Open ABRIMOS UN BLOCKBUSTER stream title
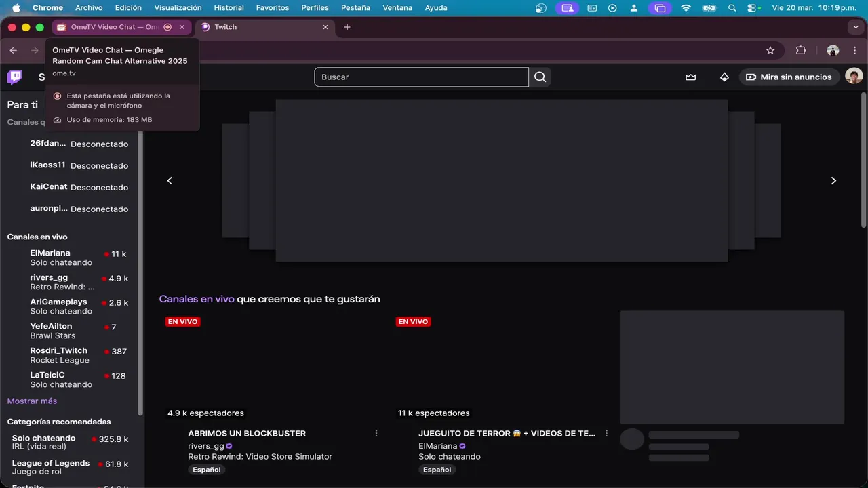868x488 pixels. [x=247, y=433]
